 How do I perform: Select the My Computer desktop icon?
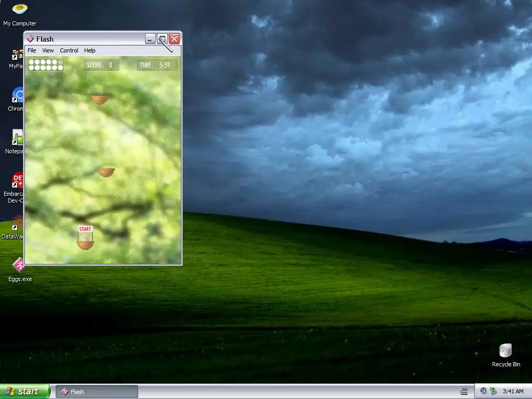(x=20, y=14)
